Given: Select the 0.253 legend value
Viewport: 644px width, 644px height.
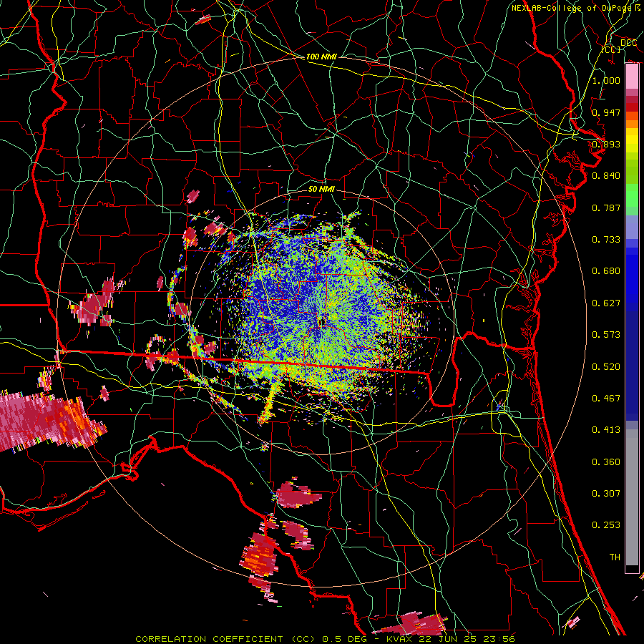Looking at the screenshot, I should point(606,525).
